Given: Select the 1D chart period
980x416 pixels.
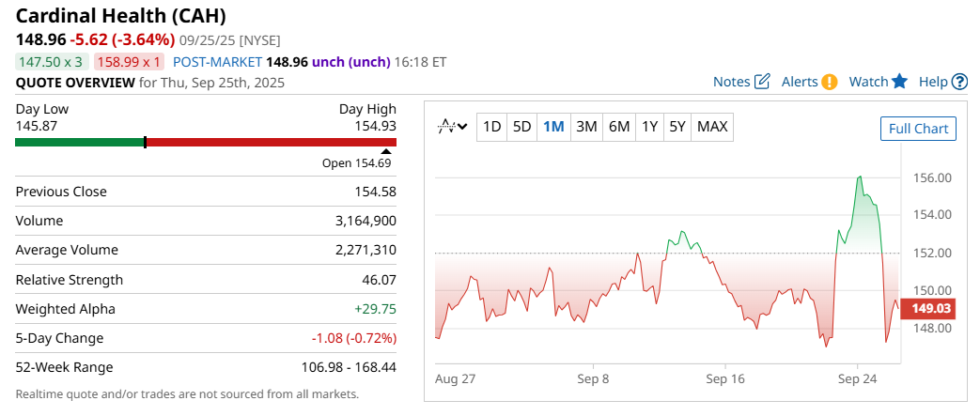Looking at the screenshot, I should [x=491, y=127].
